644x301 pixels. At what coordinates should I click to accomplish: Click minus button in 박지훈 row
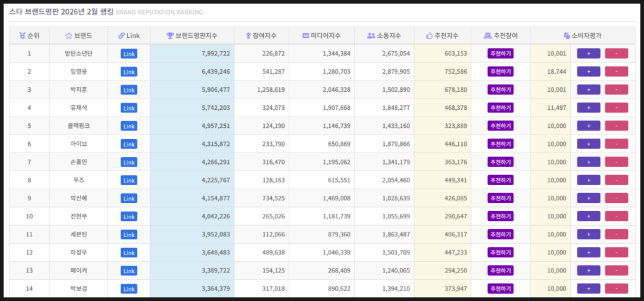pos(617,90)
